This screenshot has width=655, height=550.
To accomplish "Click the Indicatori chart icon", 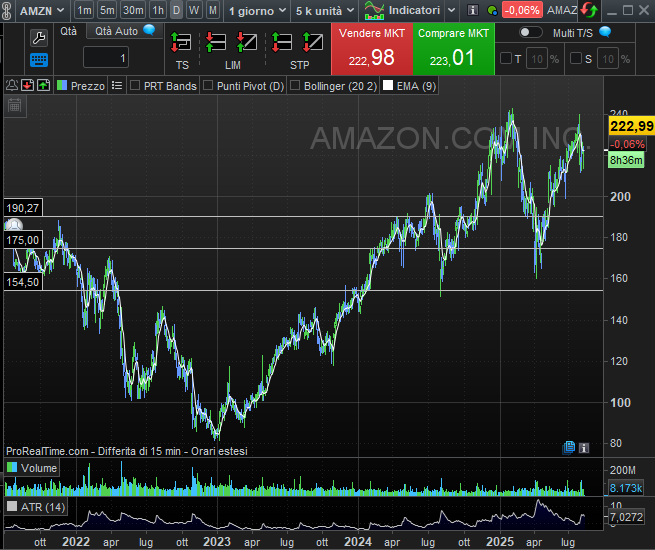I will (374, 10).
